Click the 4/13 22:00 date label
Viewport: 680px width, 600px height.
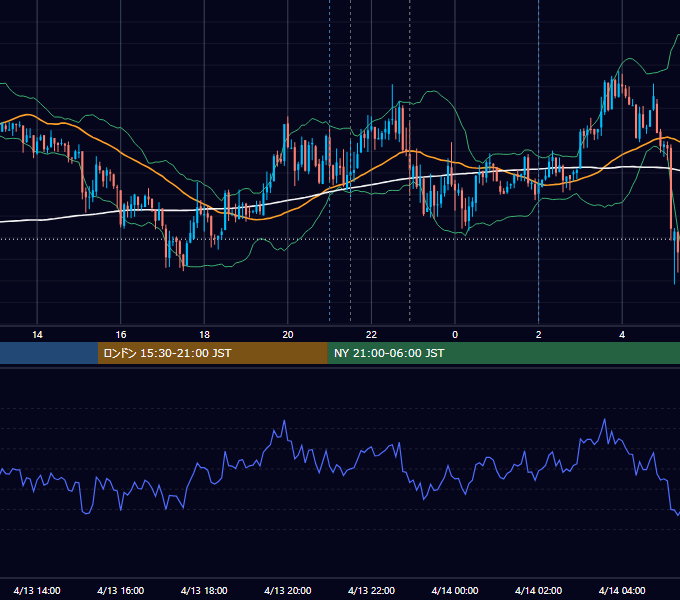372,590
